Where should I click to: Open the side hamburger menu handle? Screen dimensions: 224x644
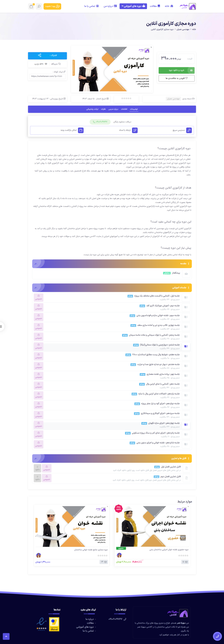[1, 326]
